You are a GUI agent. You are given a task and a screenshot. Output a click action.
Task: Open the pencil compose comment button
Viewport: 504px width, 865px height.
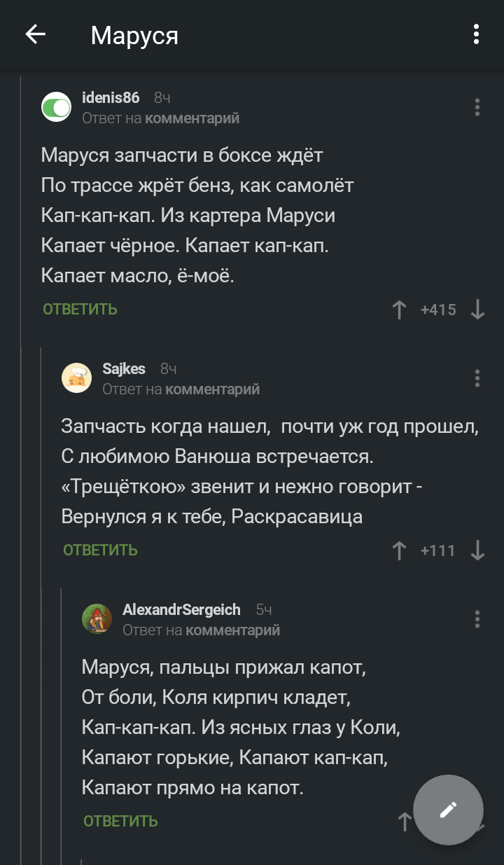tap(448, 810)
